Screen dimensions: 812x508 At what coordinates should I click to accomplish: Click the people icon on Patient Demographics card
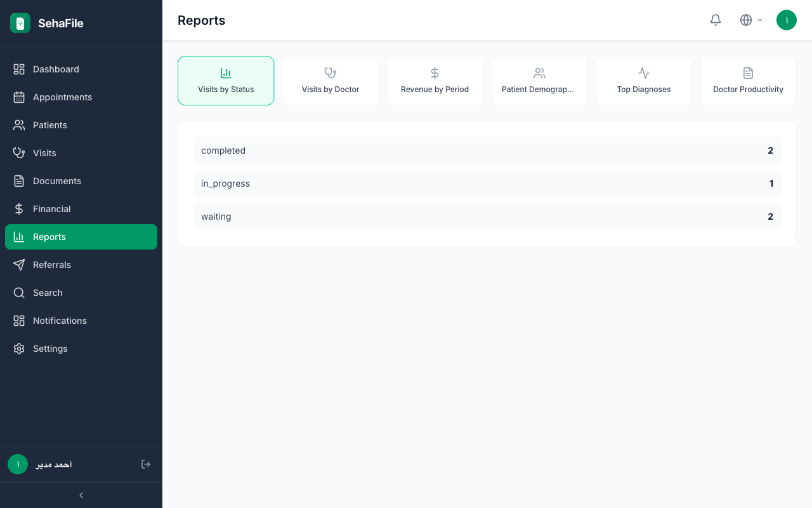[x=539, y=73]
